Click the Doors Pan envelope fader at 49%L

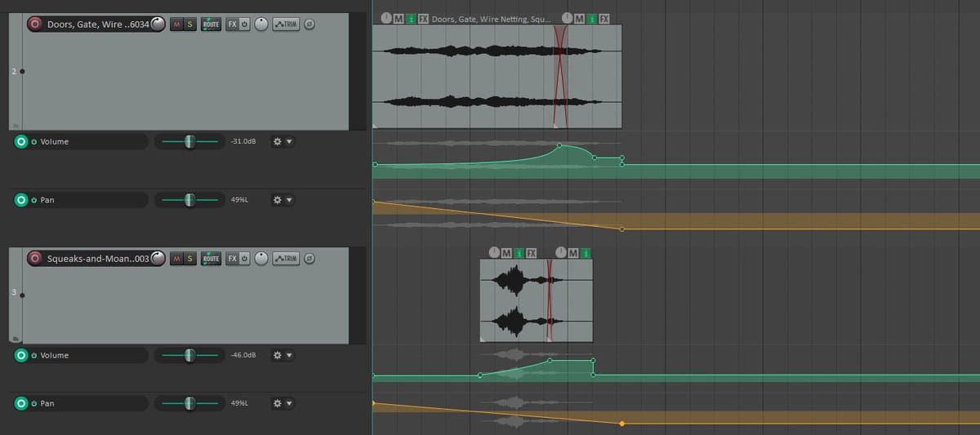[x=190, y=199]
